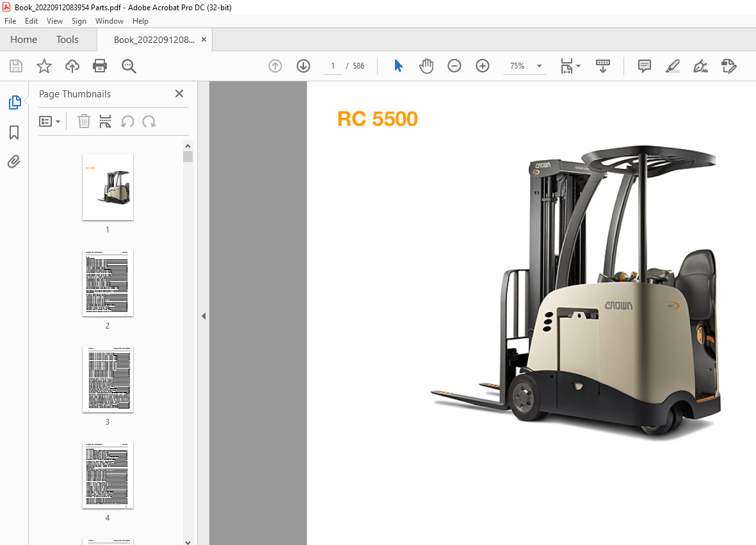The height and width of the screenshot is (545, 756).
Task: Select page 1 thumbnail
Action: coord(108,188)
